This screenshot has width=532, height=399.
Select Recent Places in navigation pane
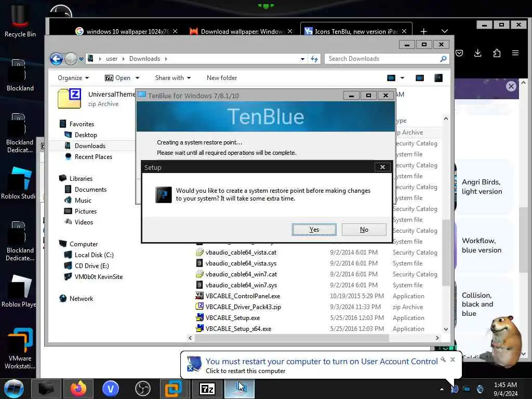coord(94,157)
